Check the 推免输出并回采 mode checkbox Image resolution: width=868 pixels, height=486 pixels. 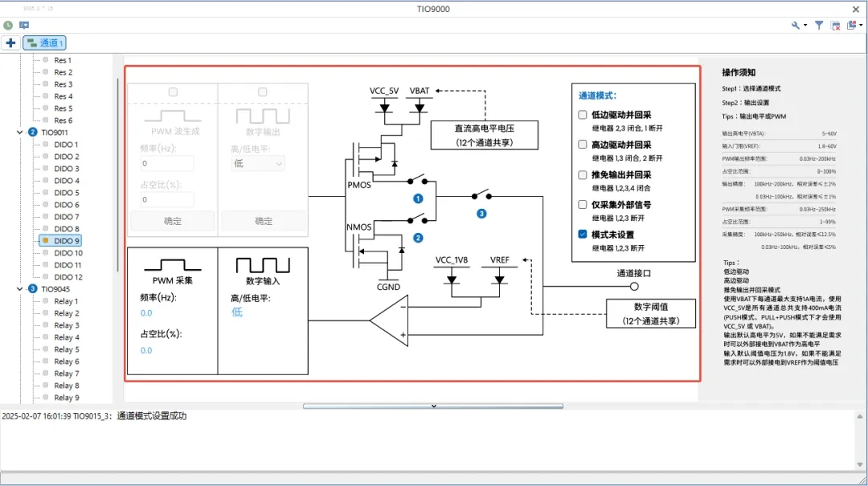pos(583,174)
